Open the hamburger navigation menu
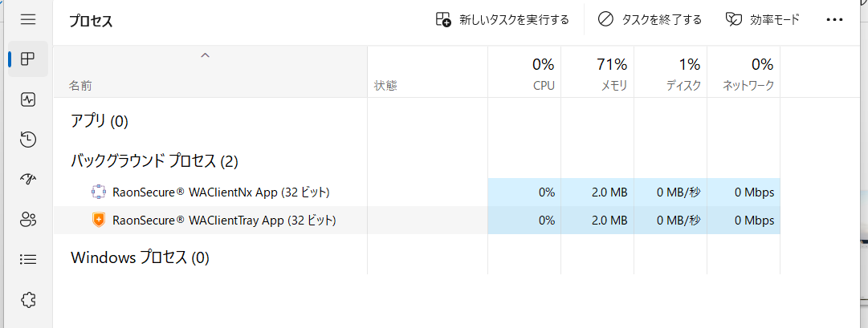This screenshot has width=868, height=328. (x=28, y=19)
